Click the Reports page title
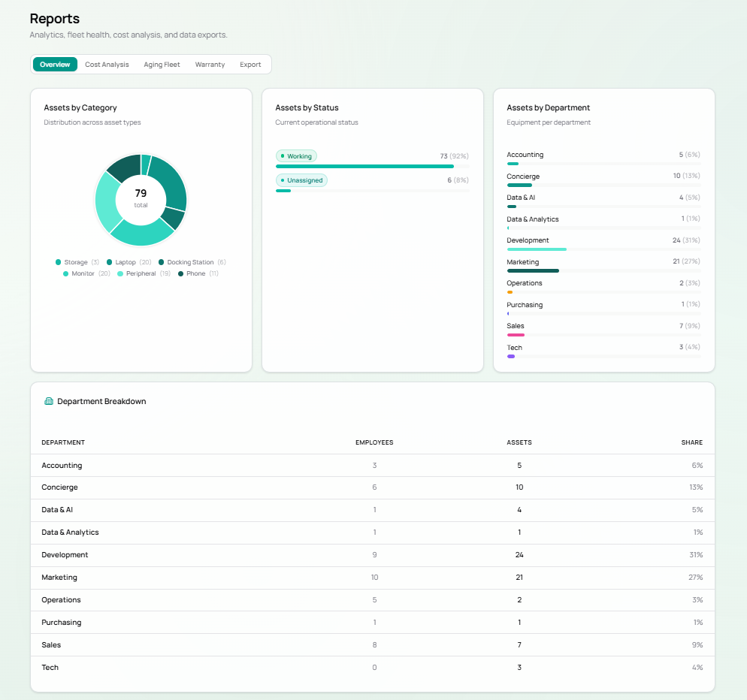This screenshot has width=747, height=700. (54, 19)
